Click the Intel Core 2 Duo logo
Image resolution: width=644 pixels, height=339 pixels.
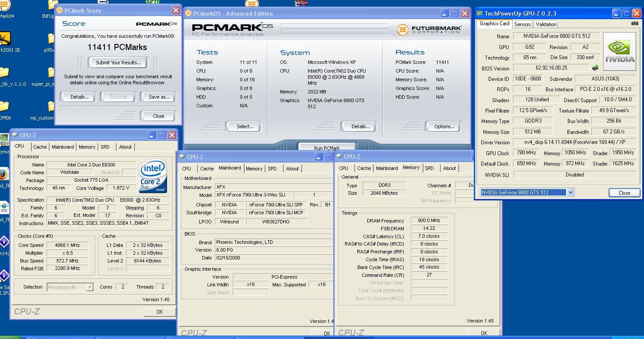pos(153,176)
